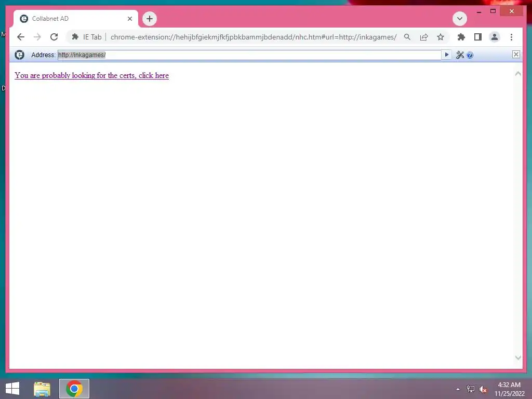Viewport: 532px width, 399px height.
Task: Open the Chrome three-dot menu
Action: point(511,37)
